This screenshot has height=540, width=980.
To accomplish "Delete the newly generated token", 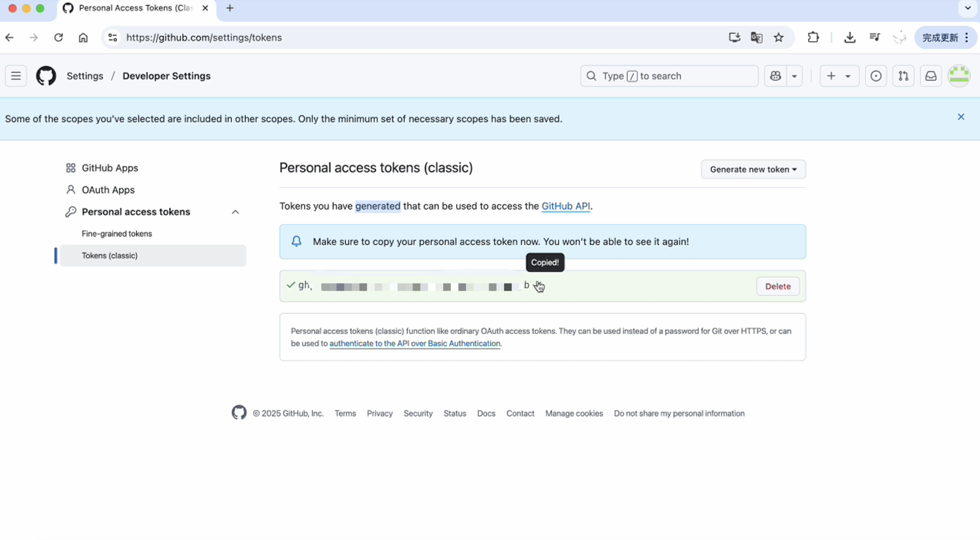I will pyautogui.click(x=778, y=286).
